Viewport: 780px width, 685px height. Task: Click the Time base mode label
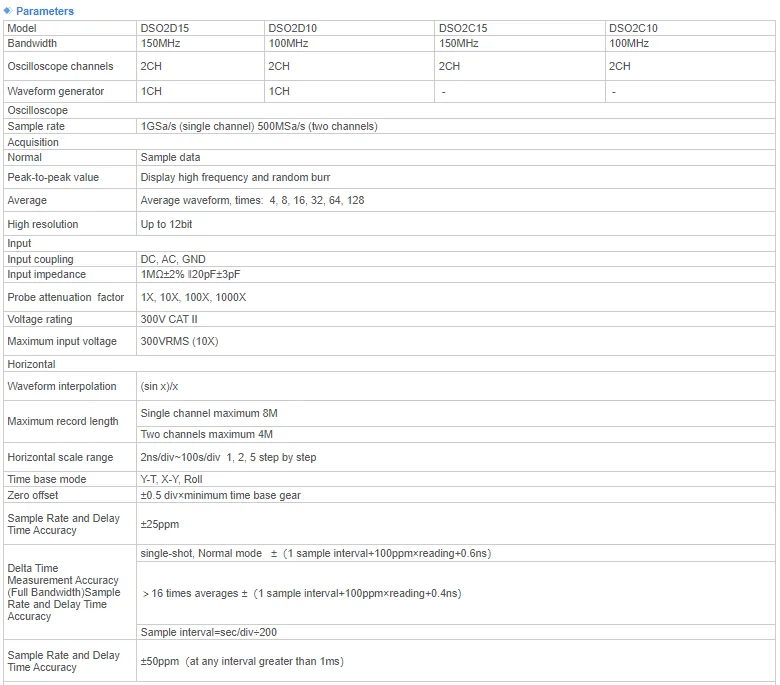47,479
